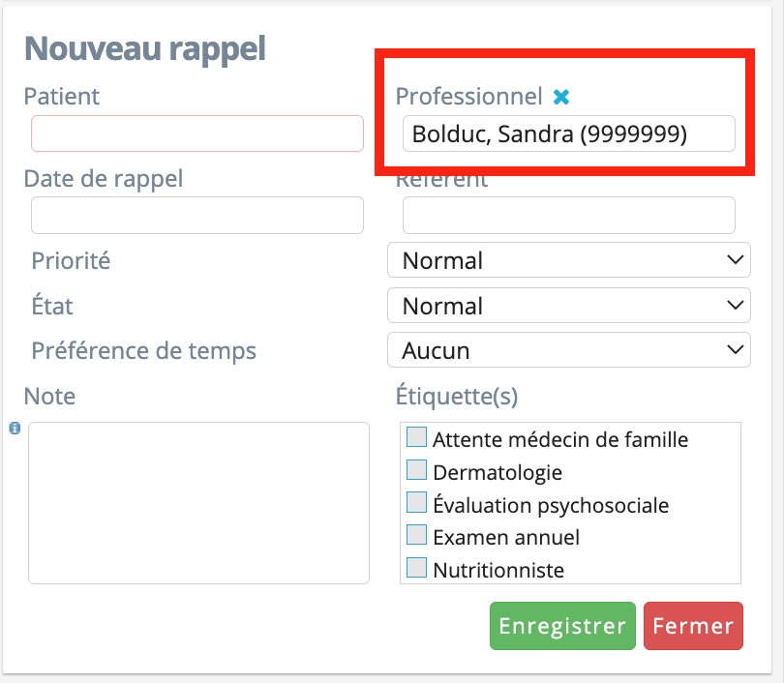Focus the Patient input field
Image resolution: width=784 pixels, height=683 pixels.
pyautogui.click(x=197, y=134)
